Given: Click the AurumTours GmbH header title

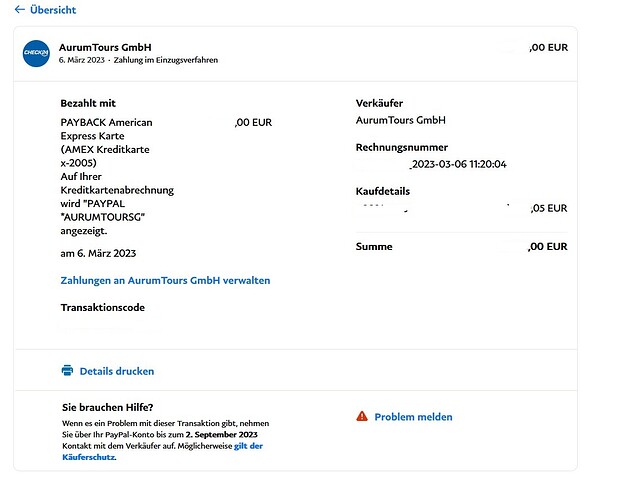Looking at the screenshot, I should click(x=105, y=47).
